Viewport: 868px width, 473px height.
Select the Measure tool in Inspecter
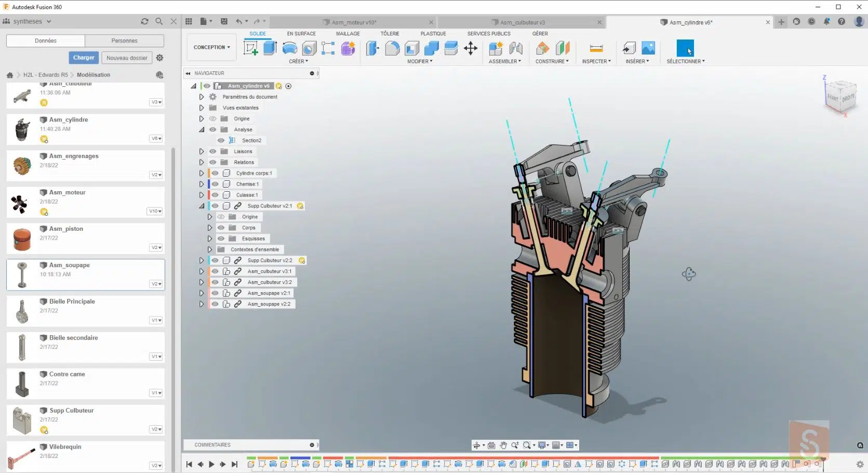point(596,48)
